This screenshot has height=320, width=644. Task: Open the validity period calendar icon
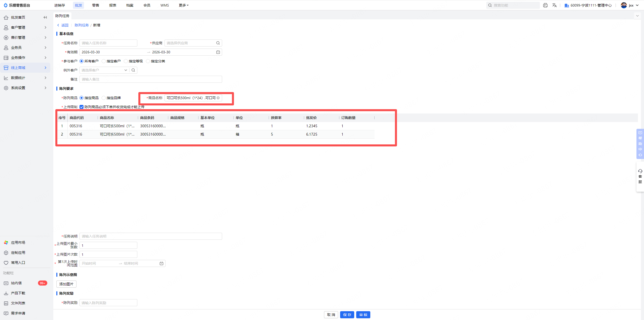pyautogui.click(x=218, y=52)
